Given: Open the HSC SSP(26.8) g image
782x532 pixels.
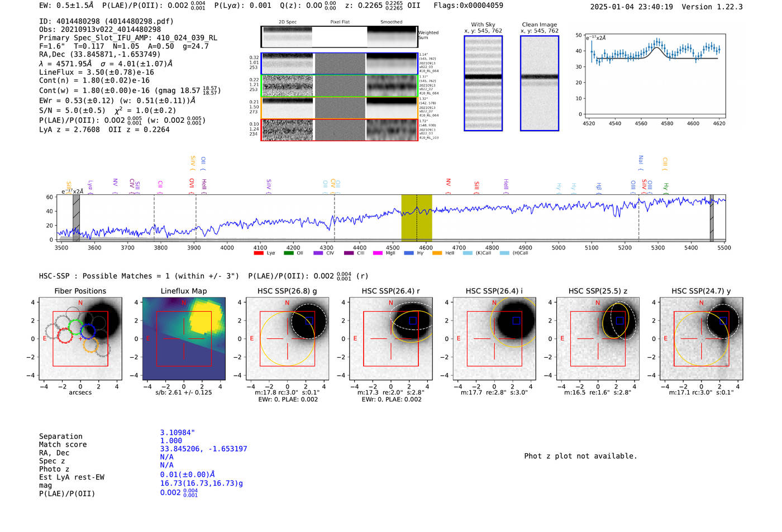Looking at the screenshot, I should [287, 339].
